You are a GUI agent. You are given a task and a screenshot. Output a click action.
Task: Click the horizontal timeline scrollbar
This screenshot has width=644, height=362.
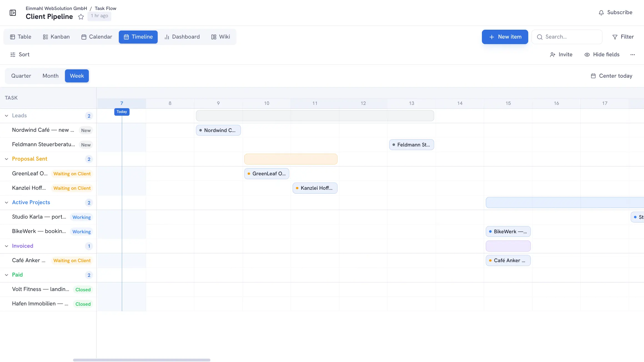click(142, 360)
